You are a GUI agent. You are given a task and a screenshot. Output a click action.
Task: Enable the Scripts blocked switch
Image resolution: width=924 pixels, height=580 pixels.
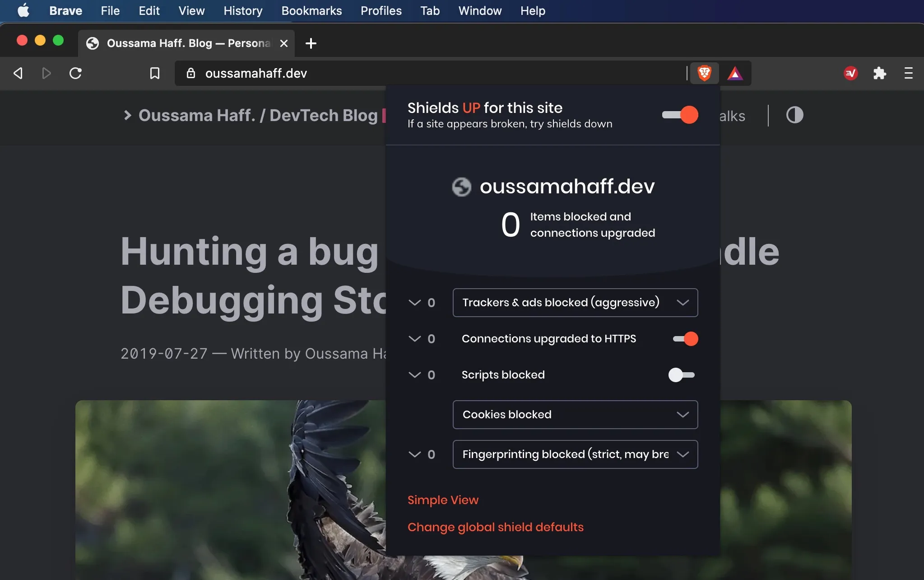[x=681, y=375]
